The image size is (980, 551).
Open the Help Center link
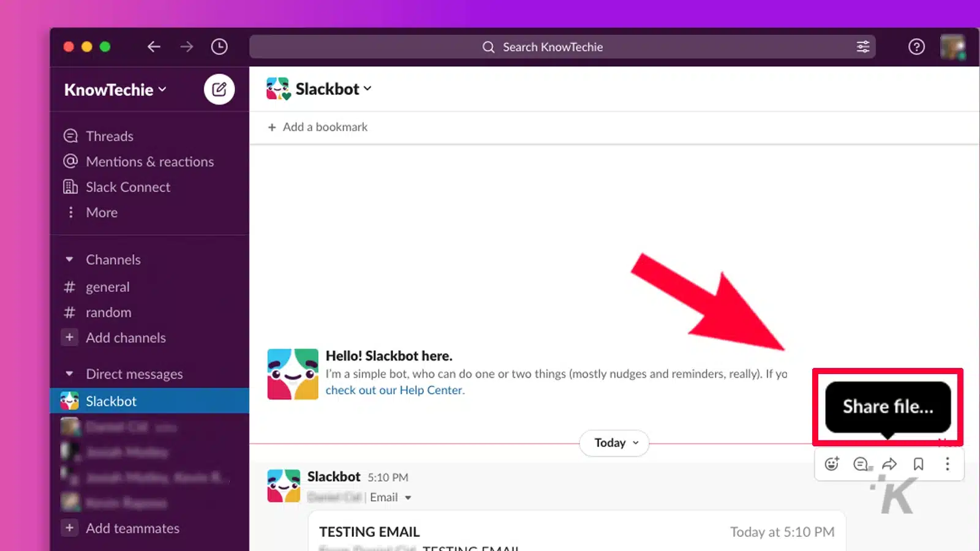[x=395, y=390]
